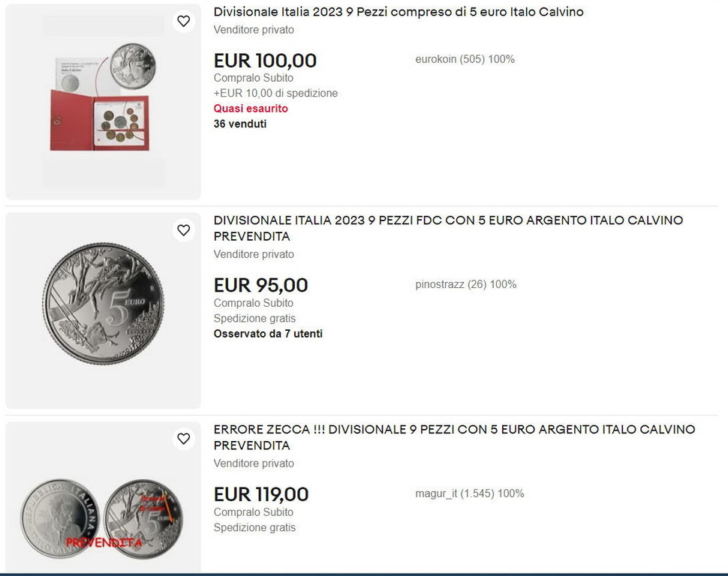728x576 pixels.
Task: Click +EUR 10,00 di spedizione shipping text
Action: [275, 94]
